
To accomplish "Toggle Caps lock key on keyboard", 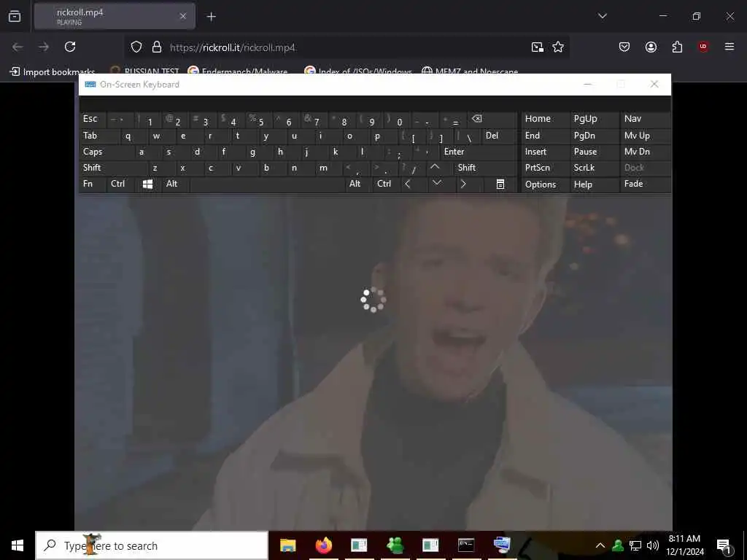I will (x=107, y=152).
